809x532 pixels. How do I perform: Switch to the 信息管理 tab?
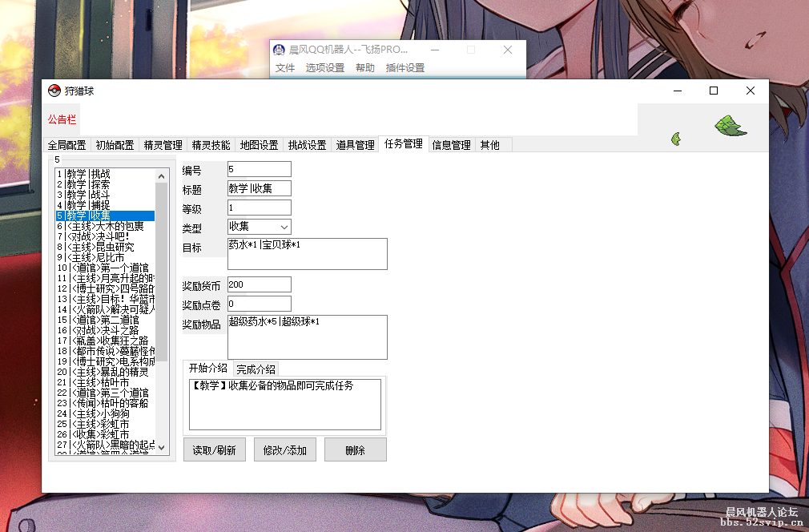click(x=450, y=145)
